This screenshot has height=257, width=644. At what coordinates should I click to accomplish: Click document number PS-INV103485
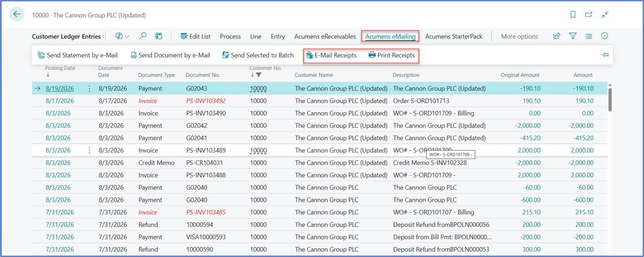206,212
